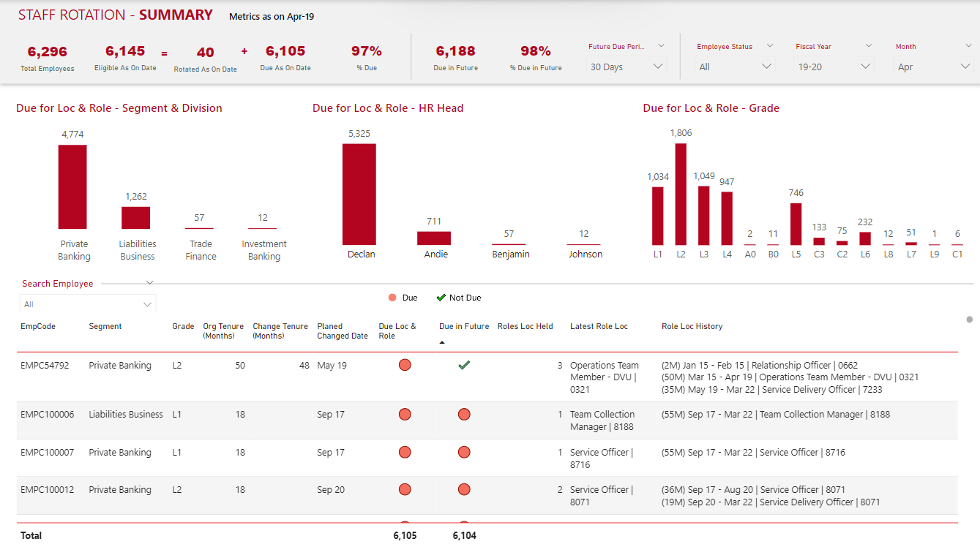Select the Private Banking bar in chart

click(72, 186)
